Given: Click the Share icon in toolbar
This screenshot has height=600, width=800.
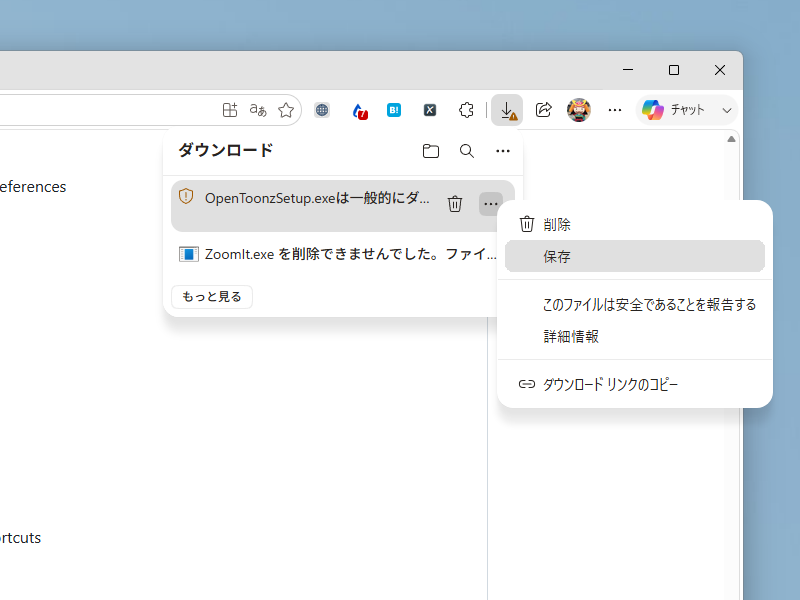Looking at the screenshot, I should tap(543, 110).
